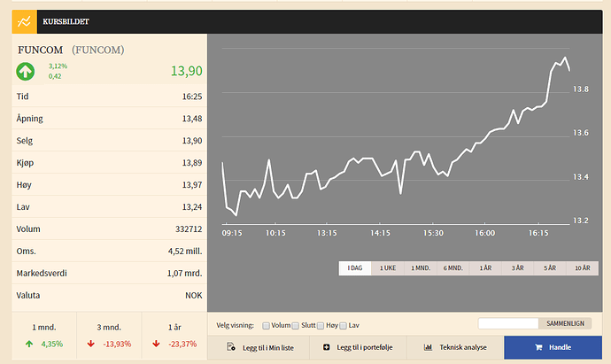Click the red down arrow beside -13,93%
611x364 pixels.
point(91,344)
